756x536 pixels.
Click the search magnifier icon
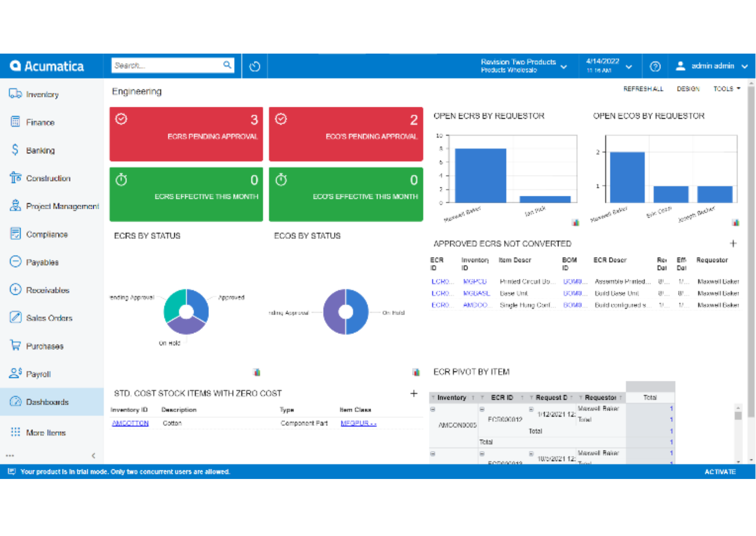(227, 65)
